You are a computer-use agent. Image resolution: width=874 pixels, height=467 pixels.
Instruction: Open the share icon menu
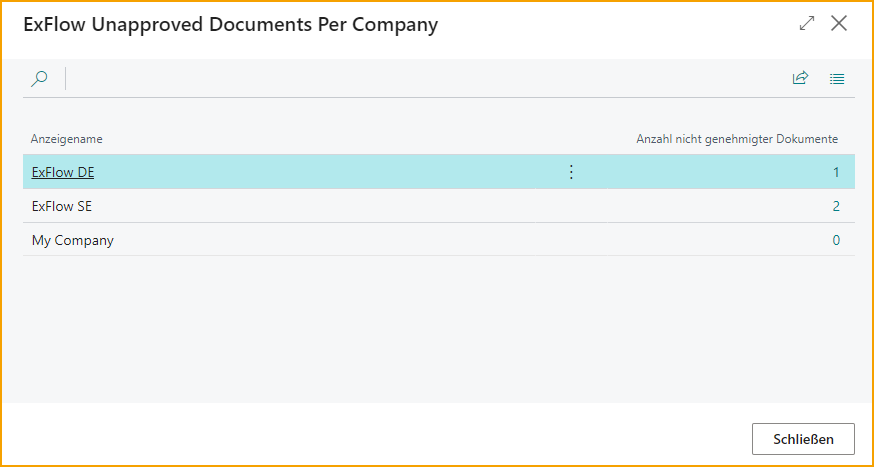(x=800, y=79)
